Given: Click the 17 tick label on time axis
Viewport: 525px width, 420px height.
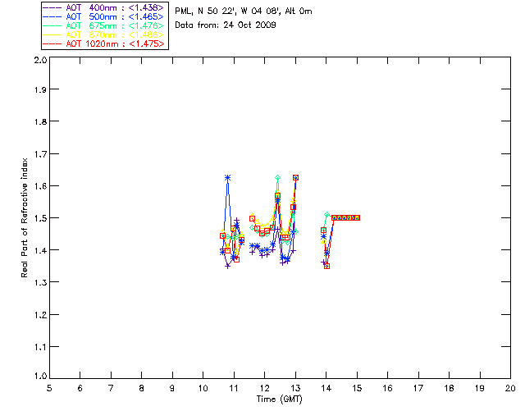Looking at the screenshot, I should [418, 388].
